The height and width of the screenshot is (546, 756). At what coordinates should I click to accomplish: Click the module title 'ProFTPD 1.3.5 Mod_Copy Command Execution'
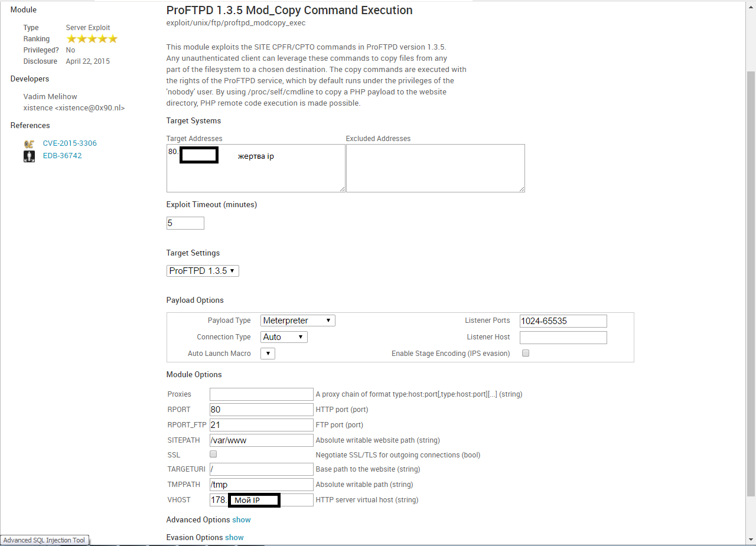coord(289,10)
